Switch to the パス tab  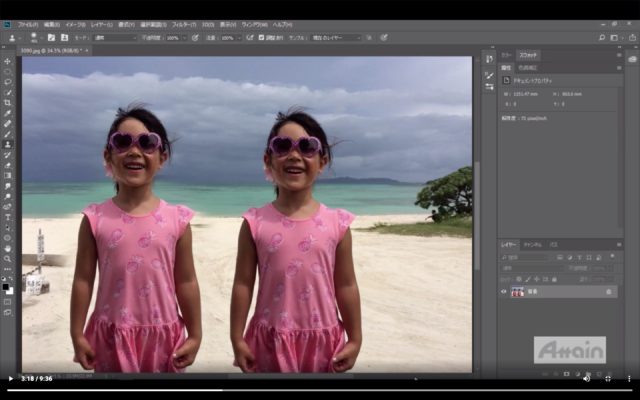click(x=553, y=245)
